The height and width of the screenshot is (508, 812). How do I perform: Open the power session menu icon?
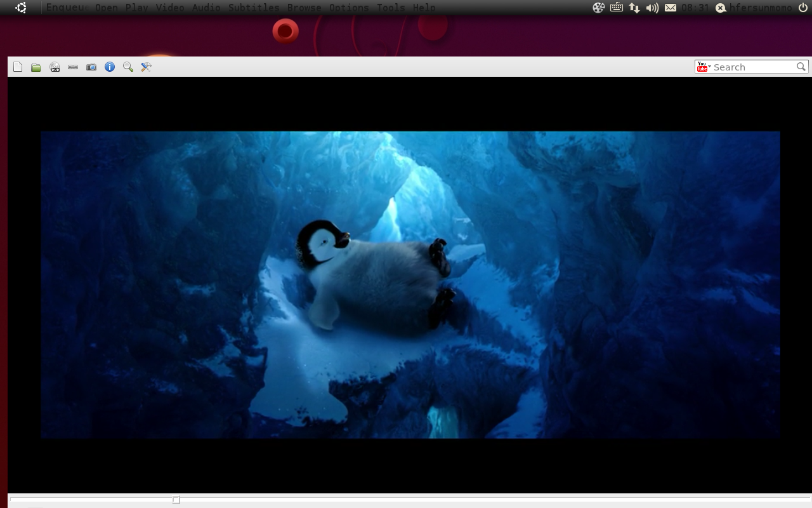tap(802, 8)
